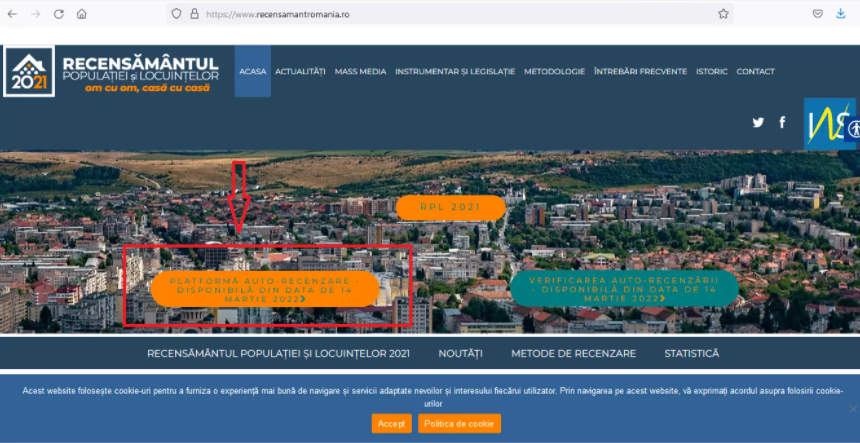Bookmark this page with star icon
This screenshot has width=860, height=443.
(723, 14)
